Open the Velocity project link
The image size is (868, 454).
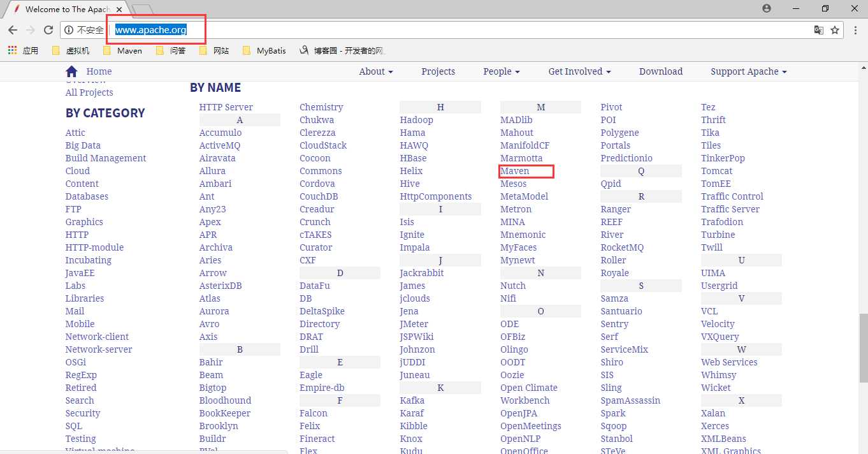[718, 324]
